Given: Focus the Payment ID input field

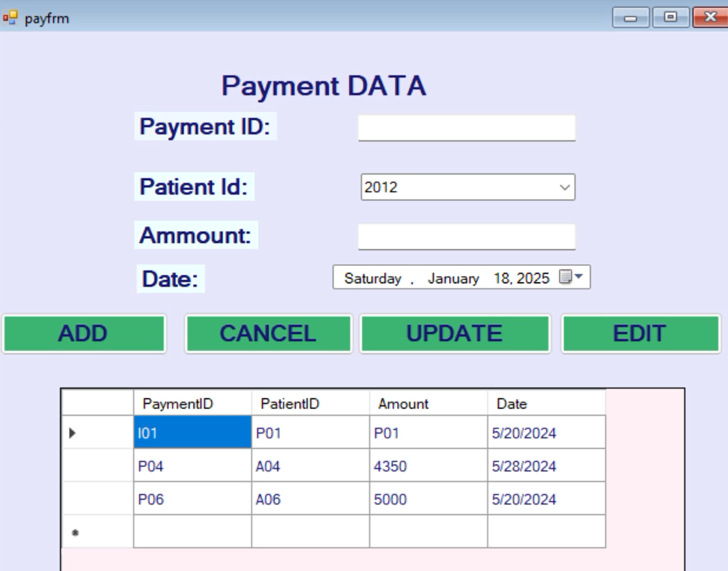Looking at the screenshot, I should (467, 128).
